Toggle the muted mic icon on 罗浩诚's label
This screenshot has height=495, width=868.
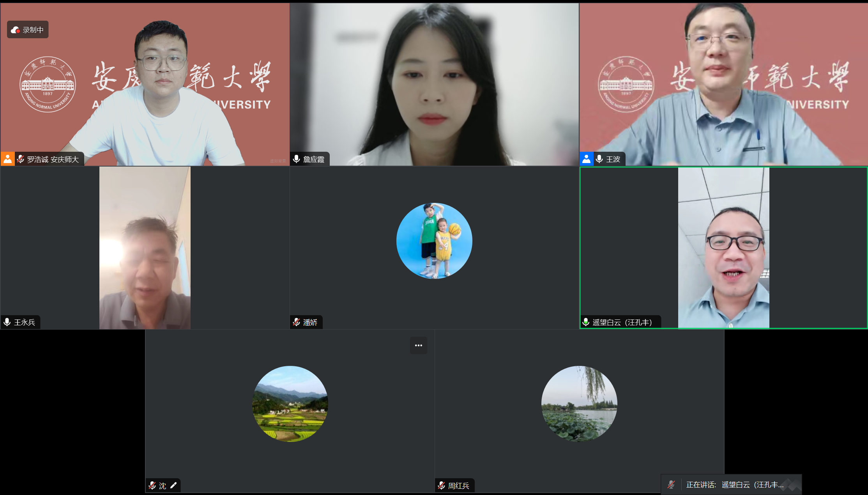[21, 159]
